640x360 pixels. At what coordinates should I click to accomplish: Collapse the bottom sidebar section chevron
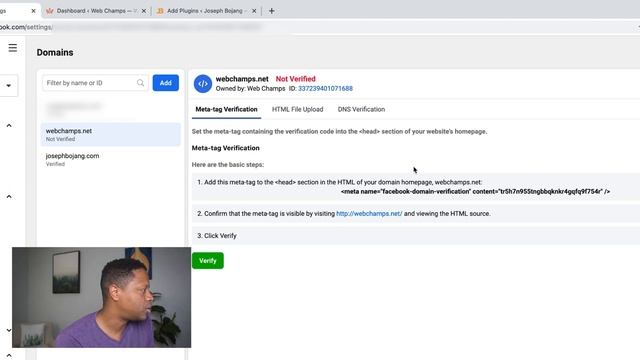click(9, 356)
